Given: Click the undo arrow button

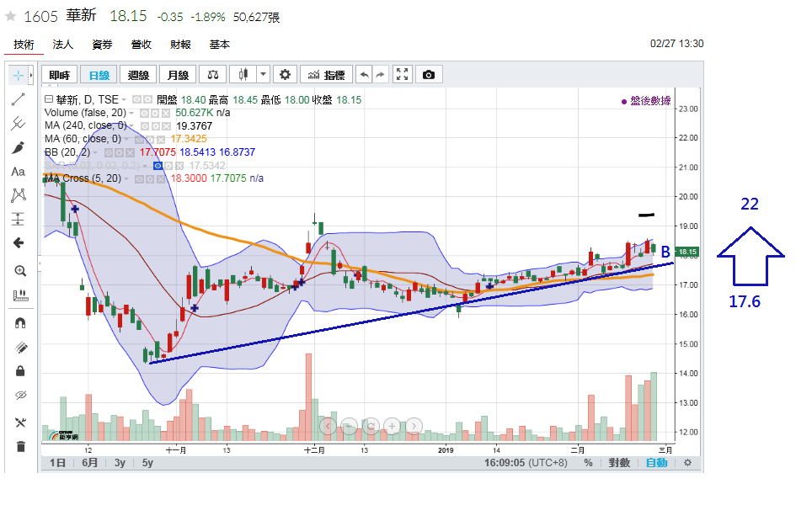Looking at the screenshot, I should click(364, 75).
